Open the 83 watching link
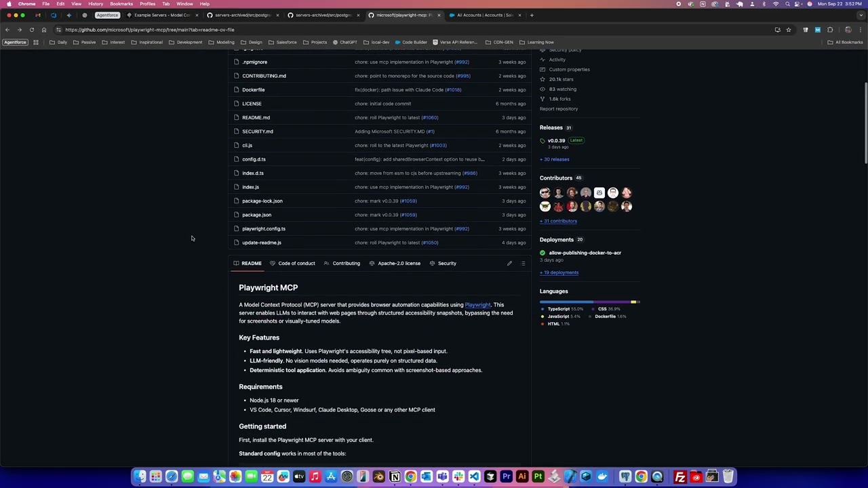Image resolution: width=868 pixels, height=488 pixels. tap(563, 89)
